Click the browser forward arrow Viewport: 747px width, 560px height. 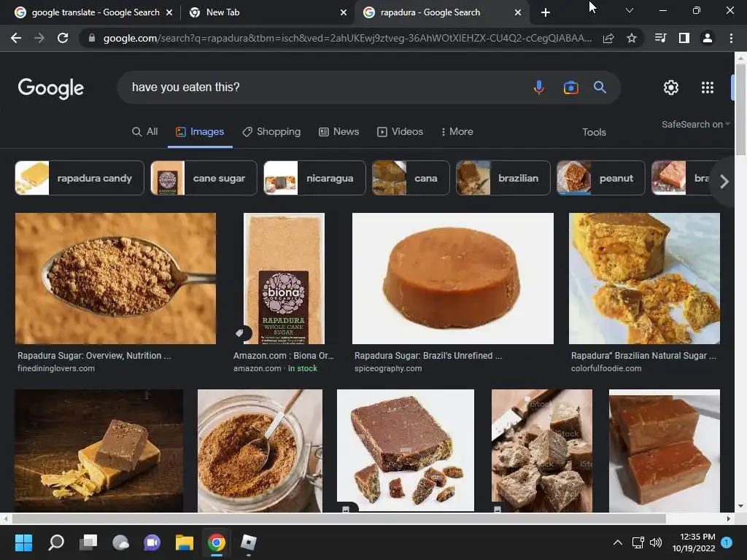click(x=39, y=38)
